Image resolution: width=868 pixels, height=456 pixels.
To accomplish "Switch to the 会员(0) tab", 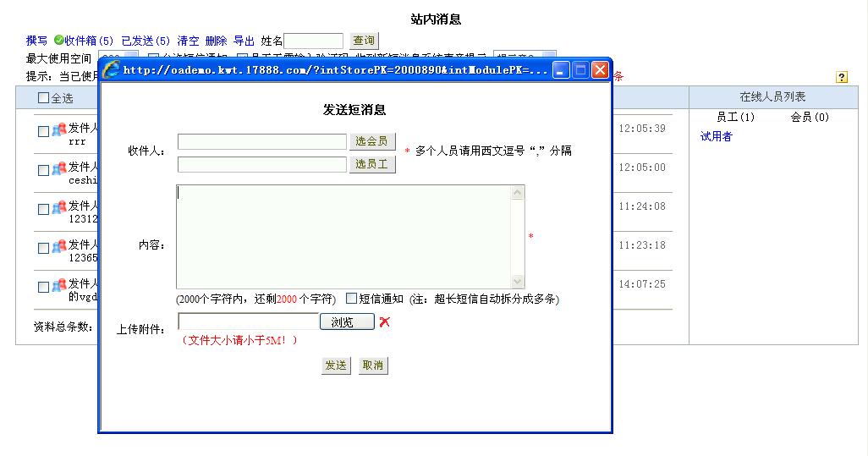I will pos(810,117).
